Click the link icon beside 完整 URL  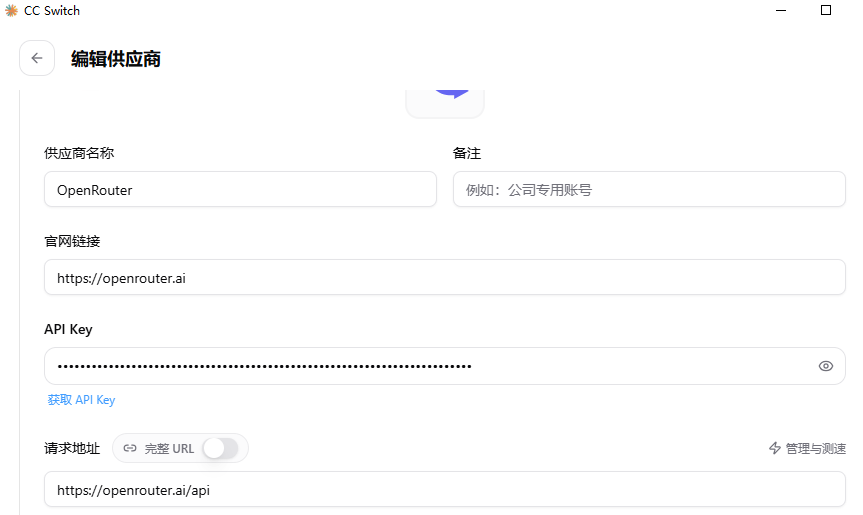coord(130,448)
